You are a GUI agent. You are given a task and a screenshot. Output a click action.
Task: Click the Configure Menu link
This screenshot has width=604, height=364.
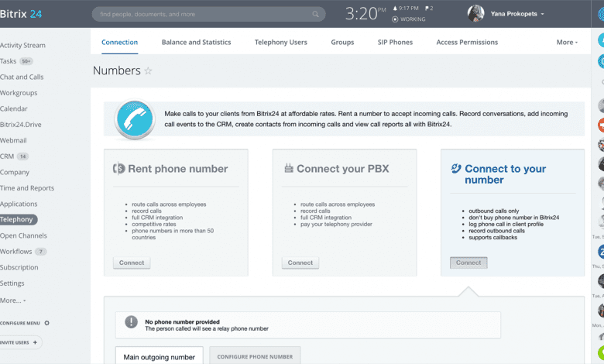(x=20, y=323)
